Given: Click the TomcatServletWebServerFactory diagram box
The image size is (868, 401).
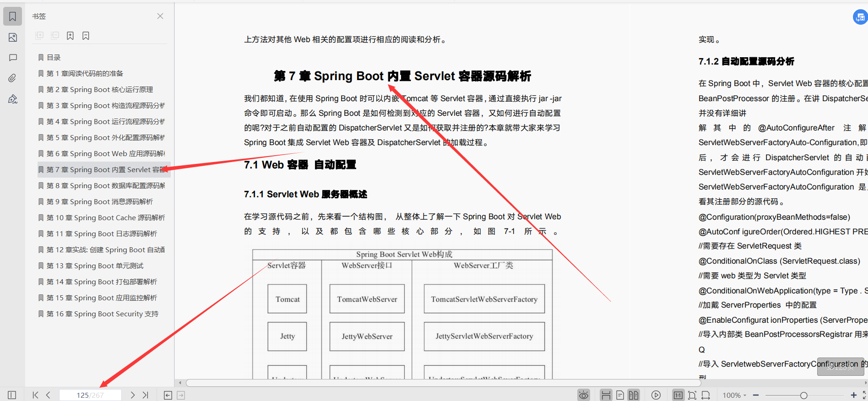Looking at the screenshot, I should pyautogui.click(x=484, y=299).
